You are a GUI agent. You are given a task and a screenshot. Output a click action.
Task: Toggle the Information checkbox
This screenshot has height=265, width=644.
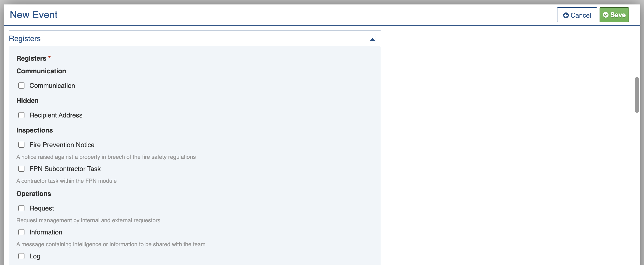click(x=21, y=232)
